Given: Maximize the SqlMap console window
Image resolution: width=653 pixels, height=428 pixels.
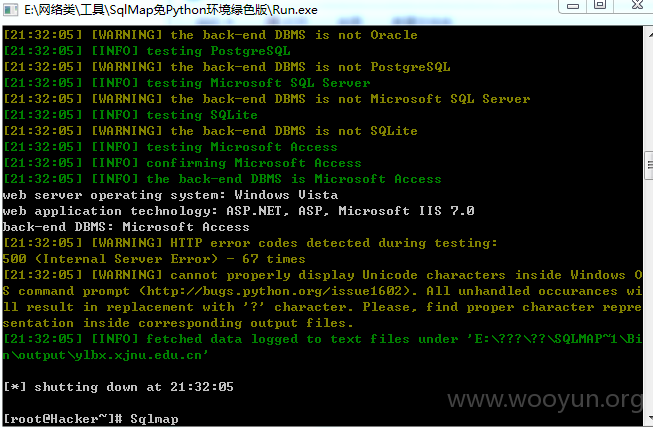Looking at the screenshot, I should (600, 5).
